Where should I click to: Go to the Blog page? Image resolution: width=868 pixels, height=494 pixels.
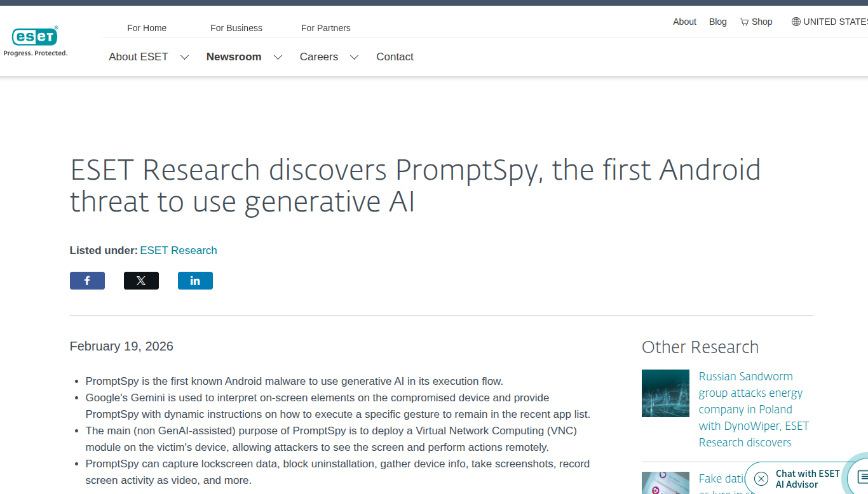click(x=717, y=22)
